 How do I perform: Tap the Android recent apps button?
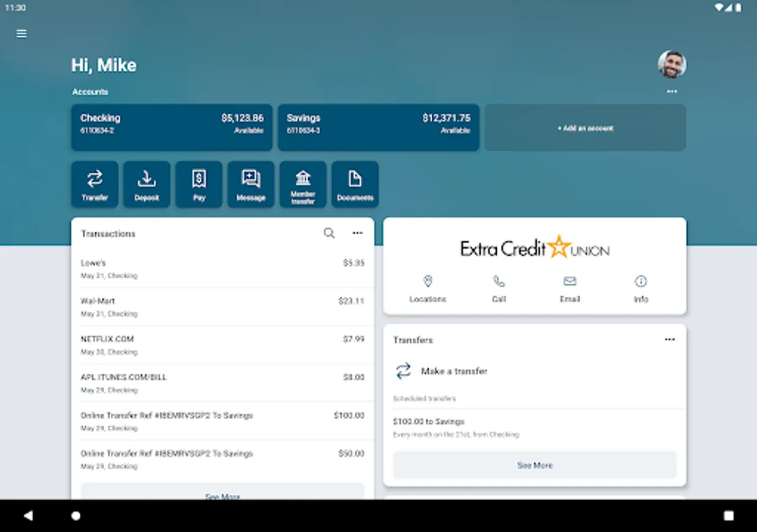click(x=729, y=515)
